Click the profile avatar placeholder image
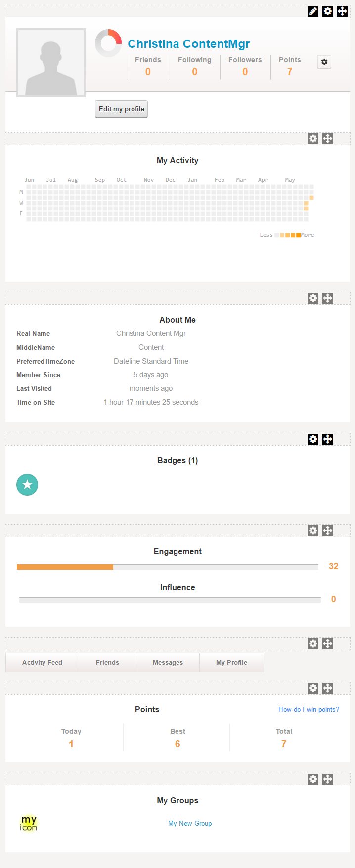355x868 pixels. coord(51,63)
